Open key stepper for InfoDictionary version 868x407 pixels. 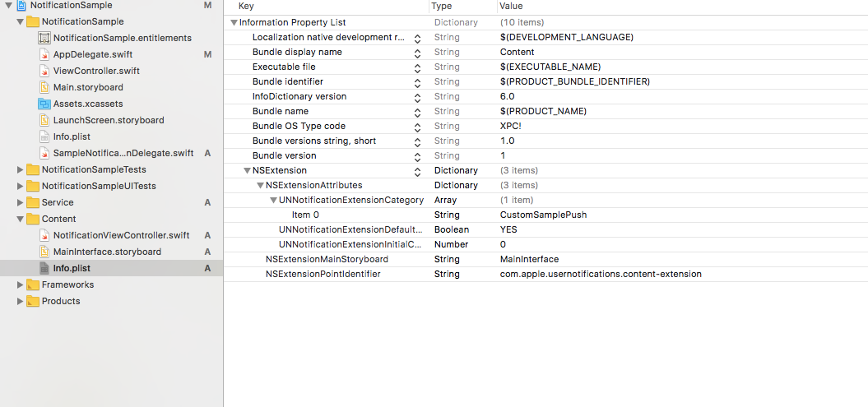click(x=417, y=97)
